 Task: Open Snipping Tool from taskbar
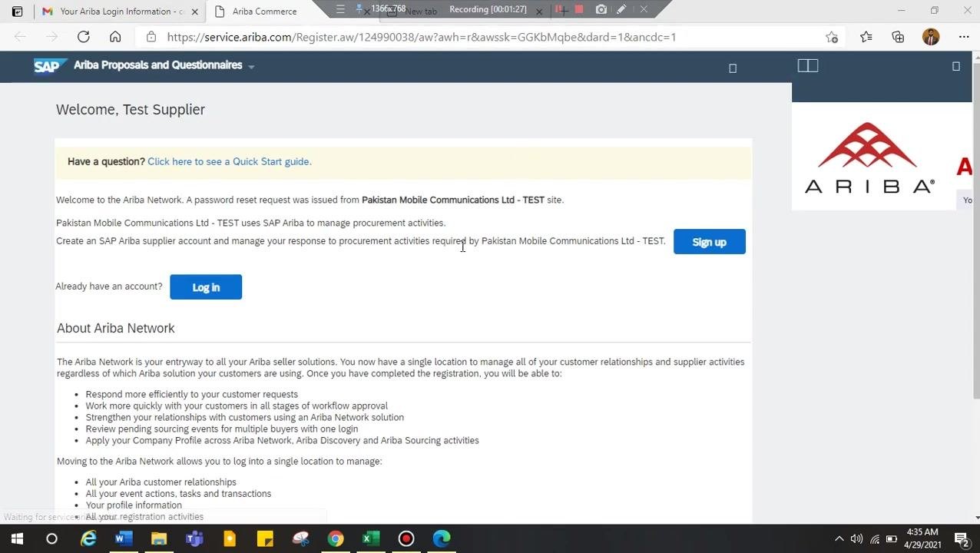pyautogui.click(x=300, y=538)
